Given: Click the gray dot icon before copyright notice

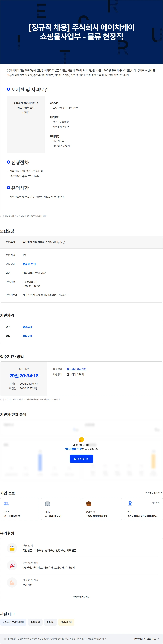Looking at the screenshot, I should point(5,639).
